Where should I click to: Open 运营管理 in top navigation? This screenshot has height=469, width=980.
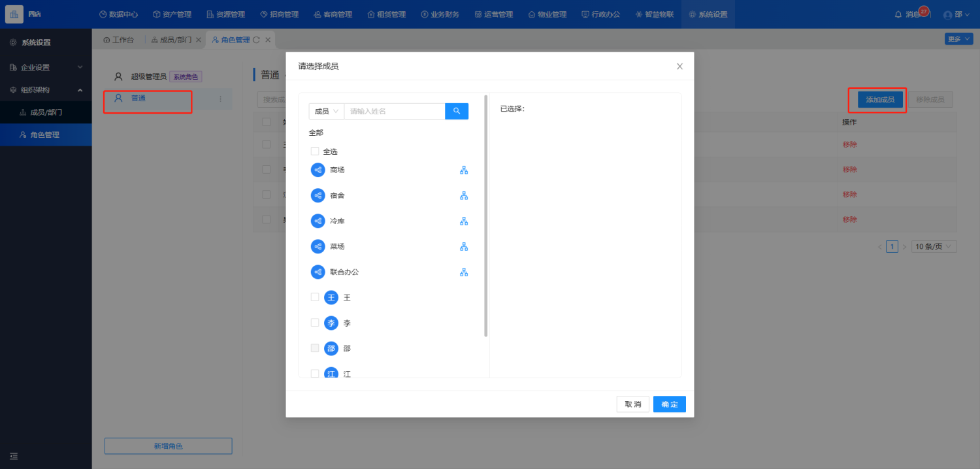click(x=493, y=14)
